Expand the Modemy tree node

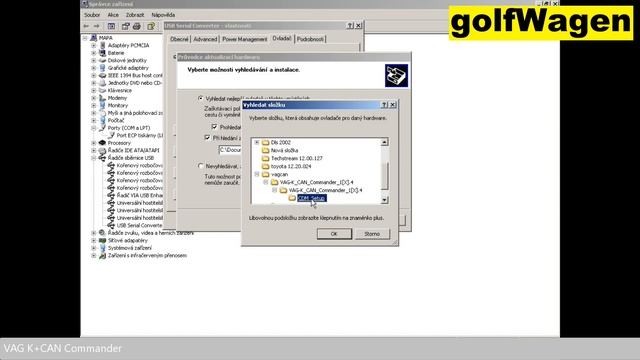94,98
